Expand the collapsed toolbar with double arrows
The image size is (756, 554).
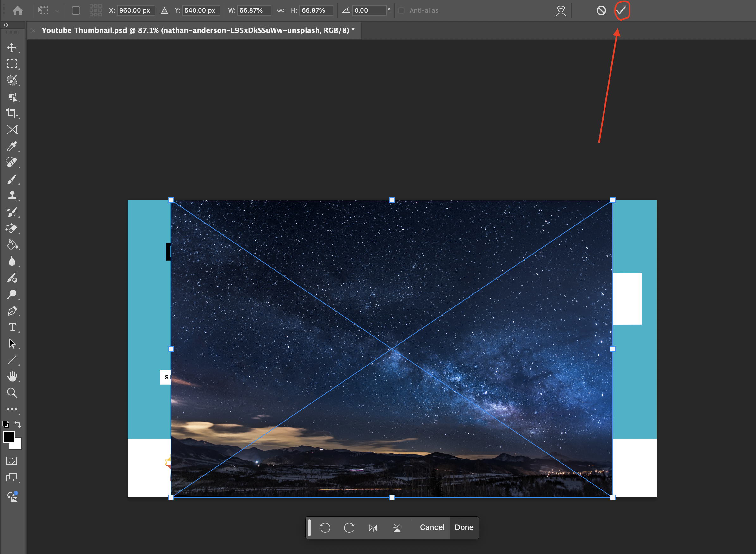(x=6, y=25)
